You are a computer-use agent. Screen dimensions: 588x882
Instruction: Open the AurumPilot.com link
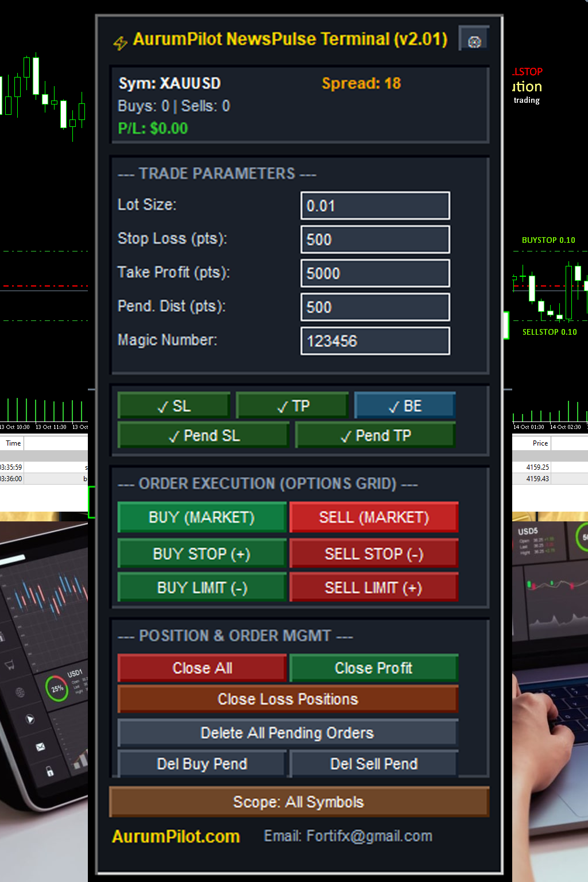pyautogui.click(x=176, y=837)
